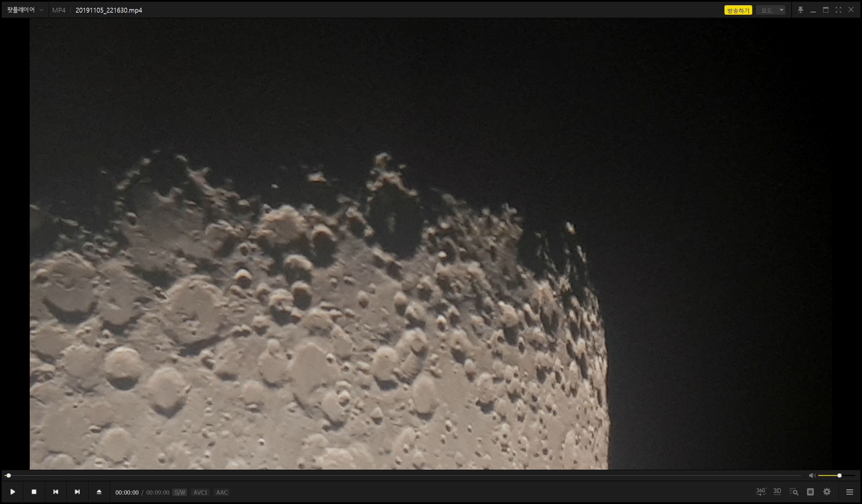Click the volume slider track

[x=829, y=475]
